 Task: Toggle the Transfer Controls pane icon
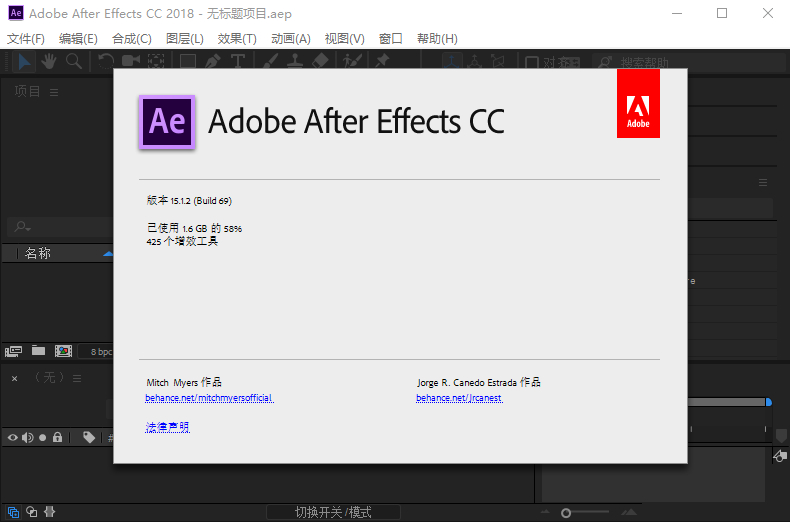[x=31, y=512]
